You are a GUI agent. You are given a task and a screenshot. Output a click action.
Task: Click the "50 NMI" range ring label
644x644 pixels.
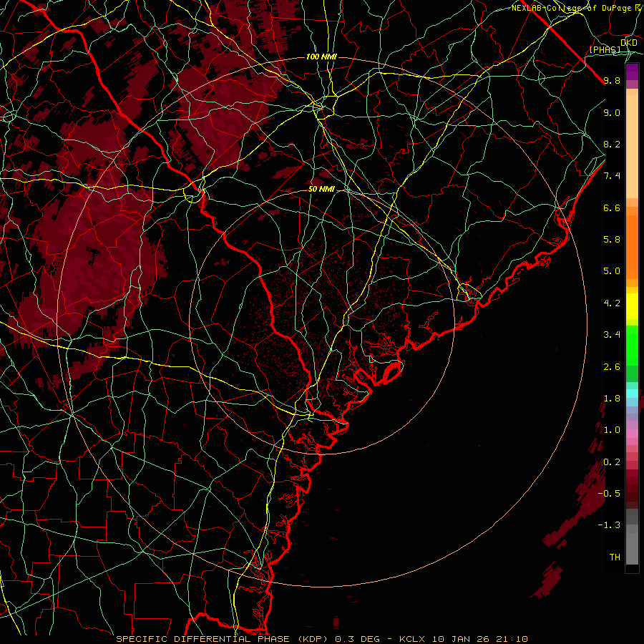click(321, 190)
